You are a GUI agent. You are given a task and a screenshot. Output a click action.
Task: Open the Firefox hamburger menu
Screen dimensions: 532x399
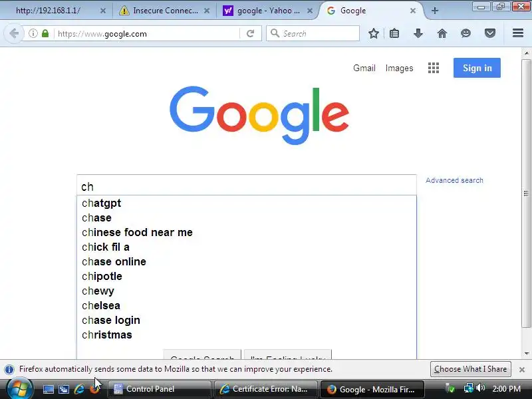point(518,33)
